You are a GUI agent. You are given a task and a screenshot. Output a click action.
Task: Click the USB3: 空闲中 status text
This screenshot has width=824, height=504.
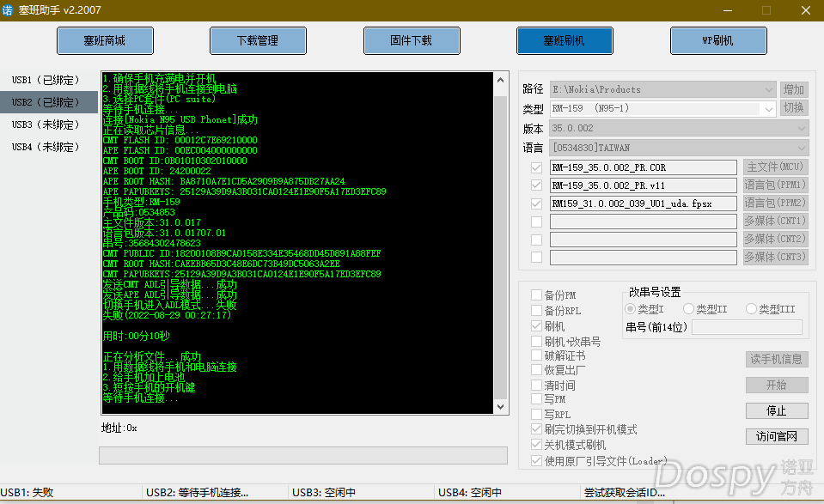[x=324, y=493]
